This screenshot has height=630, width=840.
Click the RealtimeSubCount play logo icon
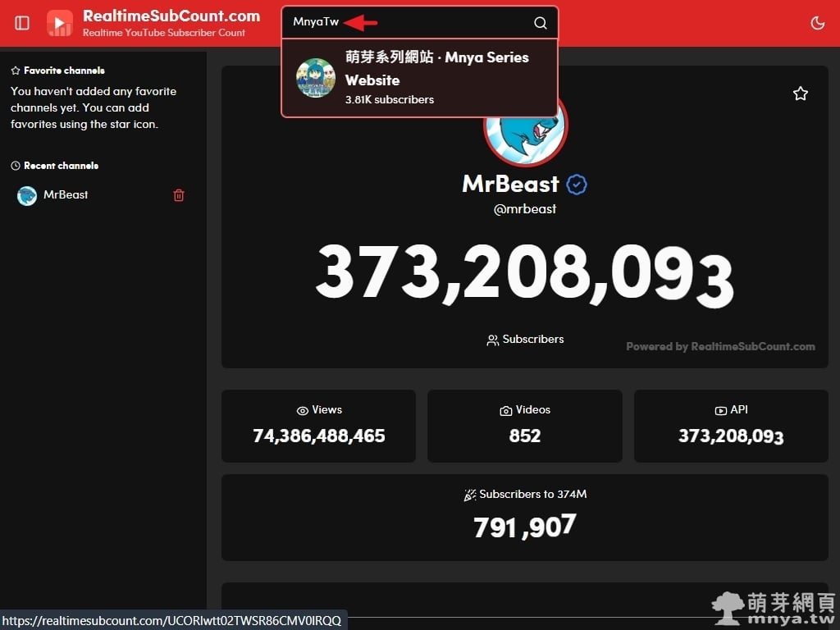(59, 23)
